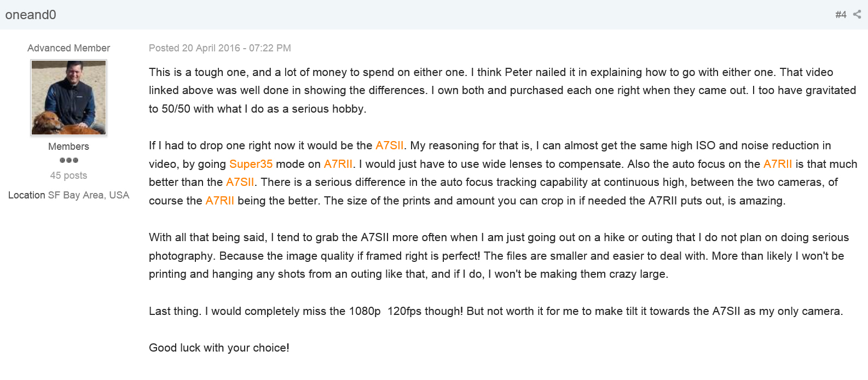
Task: Click the paragraph starting 'Last thing'
Action: point(495,311)
